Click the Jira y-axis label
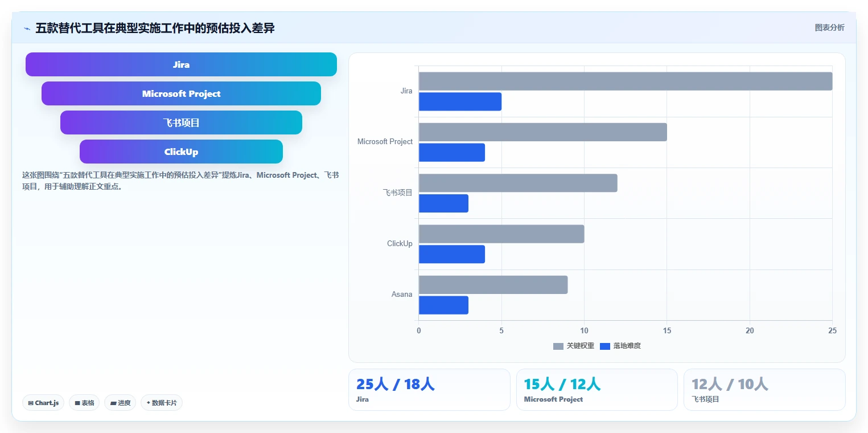Screen dimensions: 868x433 click(406, 91)
